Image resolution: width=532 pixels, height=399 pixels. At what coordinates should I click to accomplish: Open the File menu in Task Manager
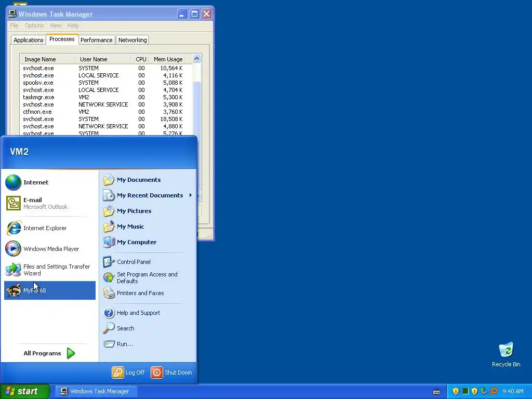click(x=14, y=25)
